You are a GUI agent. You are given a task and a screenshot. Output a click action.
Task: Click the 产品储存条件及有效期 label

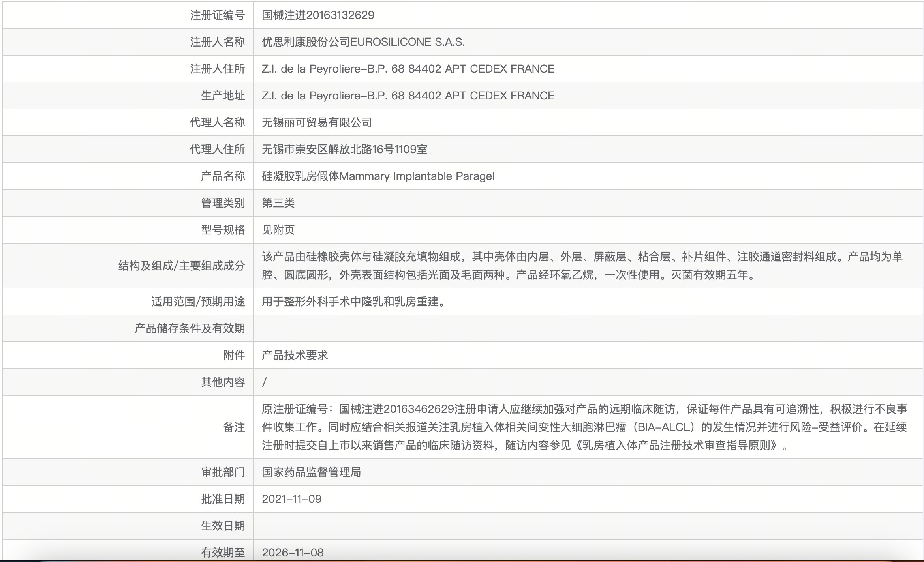pyautogui.click(x=190, y=328)
